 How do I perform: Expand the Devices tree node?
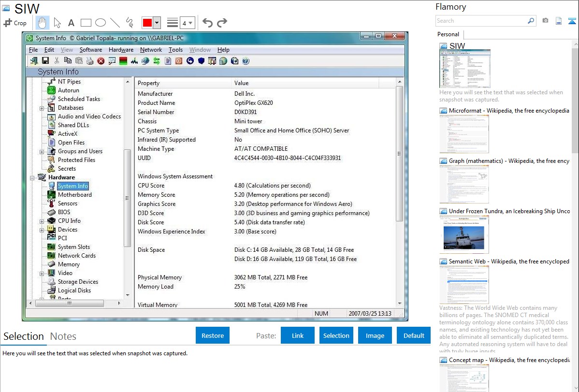coord(42,230)
